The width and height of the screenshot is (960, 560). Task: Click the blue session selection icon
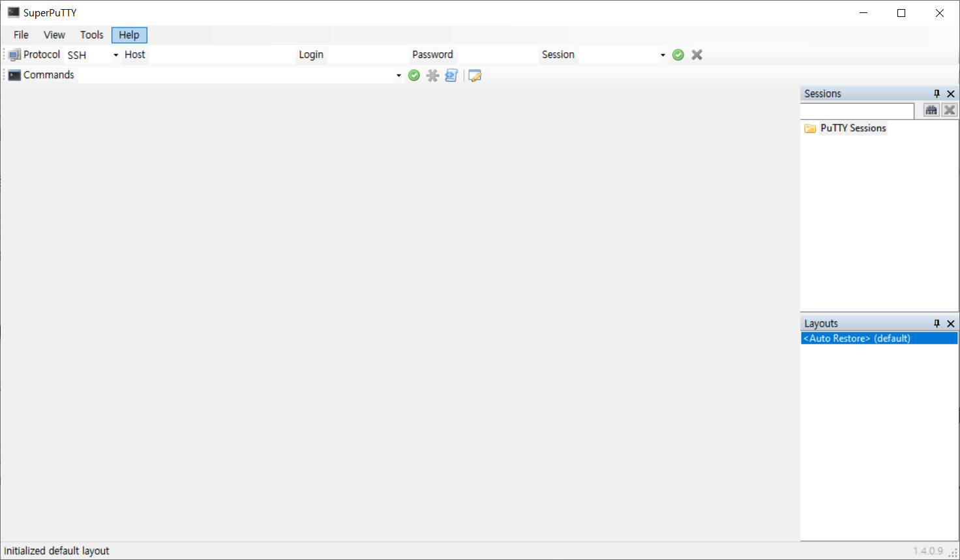tap(451, 76)
